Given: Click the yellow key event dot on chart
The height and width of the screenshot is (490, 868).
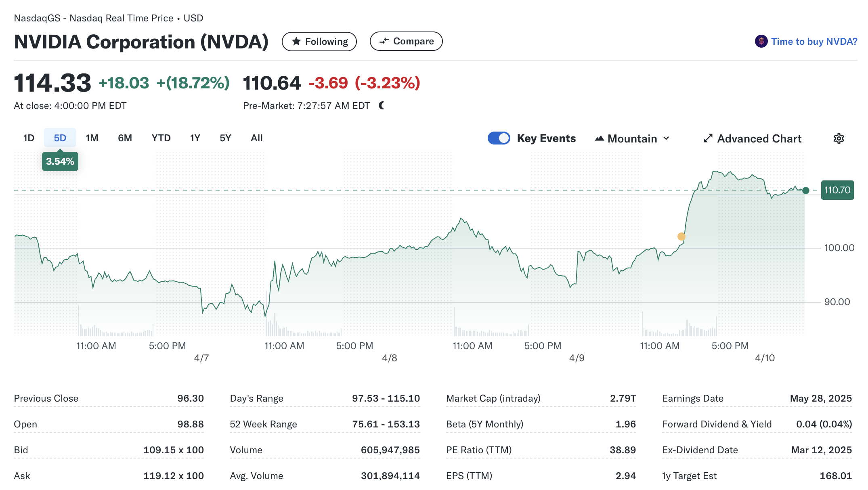Looking at the screenshot, I should point(681,237).
